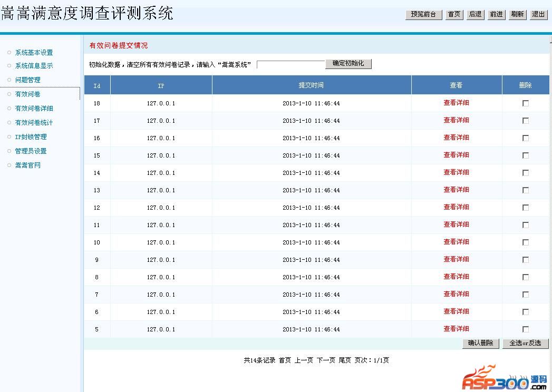The height and width of the screenshot is (392, 552).
Task: Check delete box for record 12
Action: pyautogui.click(x=526, y=208)
